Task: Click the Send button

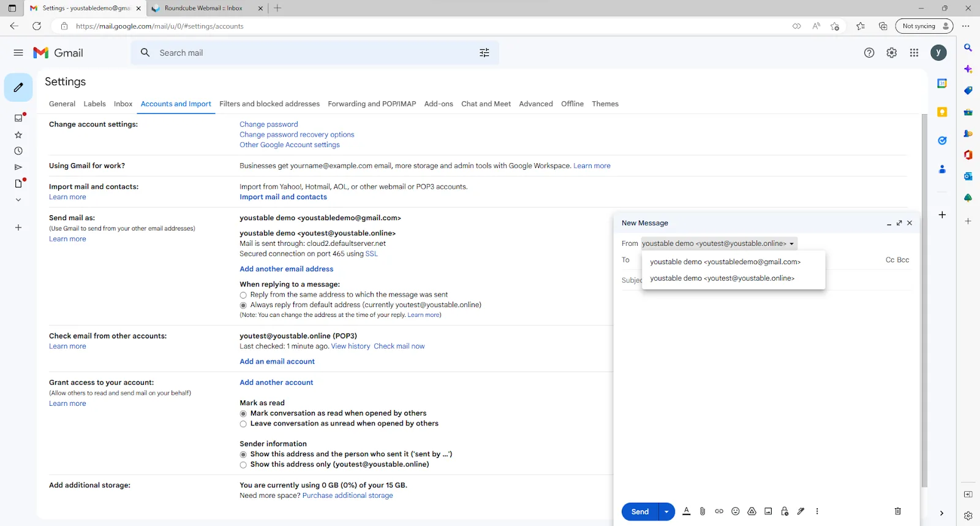Action: (640, 512)
